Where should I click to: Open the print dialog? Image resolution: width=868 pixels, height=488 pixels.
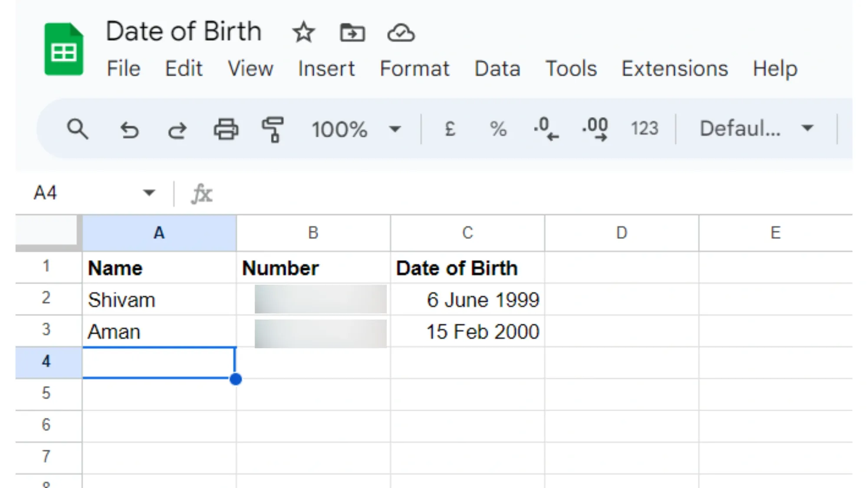click(x=226, y=129)
